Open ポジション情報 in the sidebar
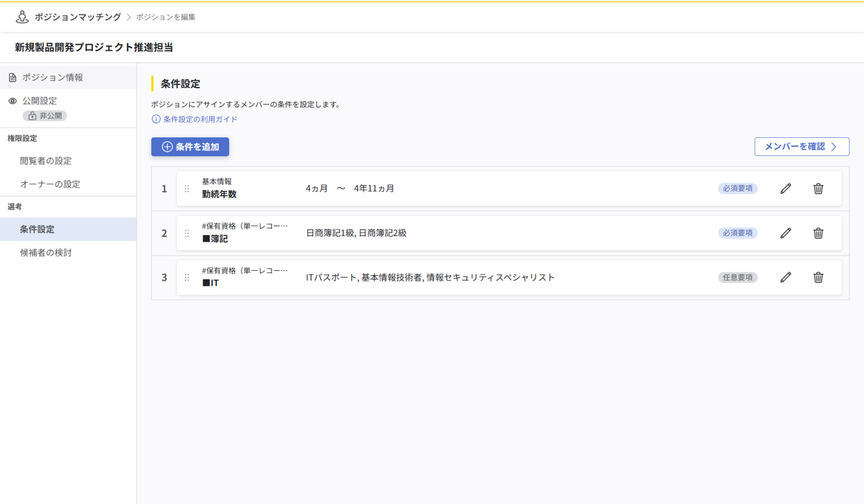The height and width of the screenshot is (504, 864). click(68, 77)
